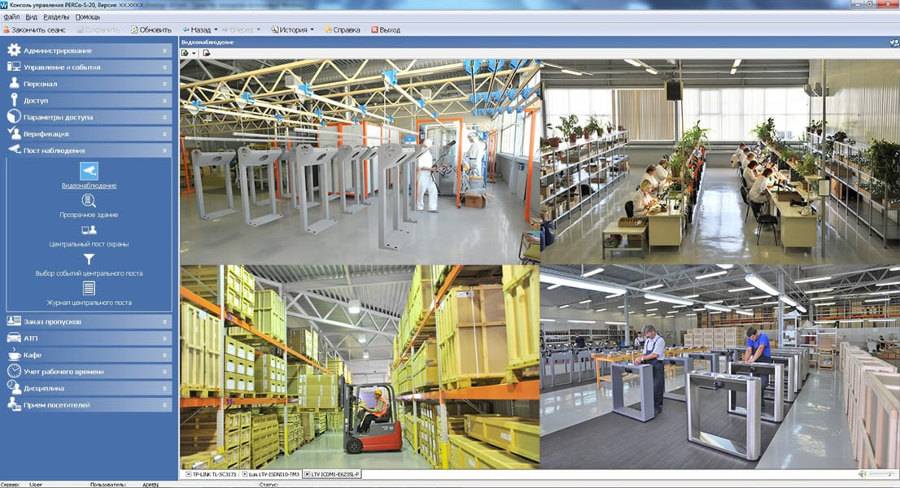Open the Файл menu
900x488 pixels.
click(11, 17)
